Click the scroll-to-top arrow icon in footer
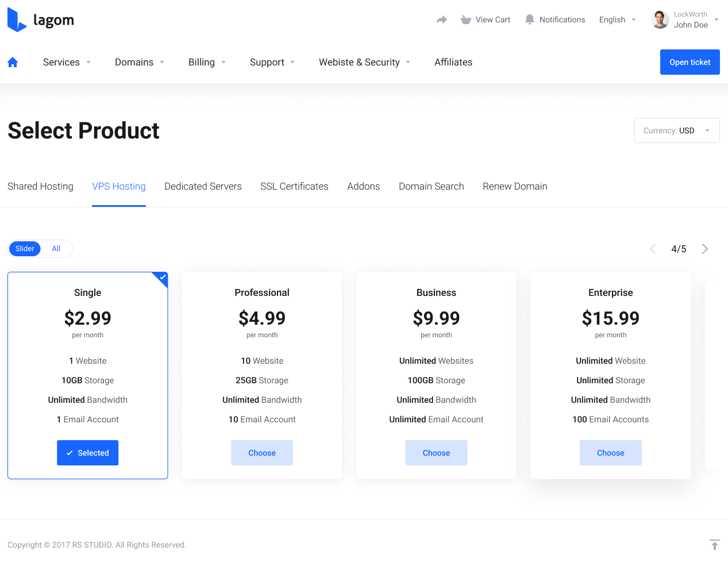This screenshot has height=570, width=728. click(x=714, y=545)
